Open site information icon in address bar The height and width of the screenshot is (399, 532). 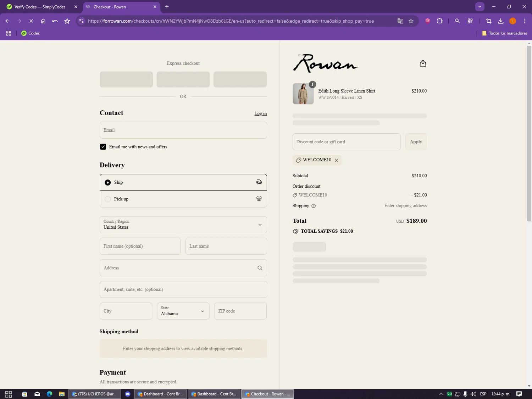[82, 21]
